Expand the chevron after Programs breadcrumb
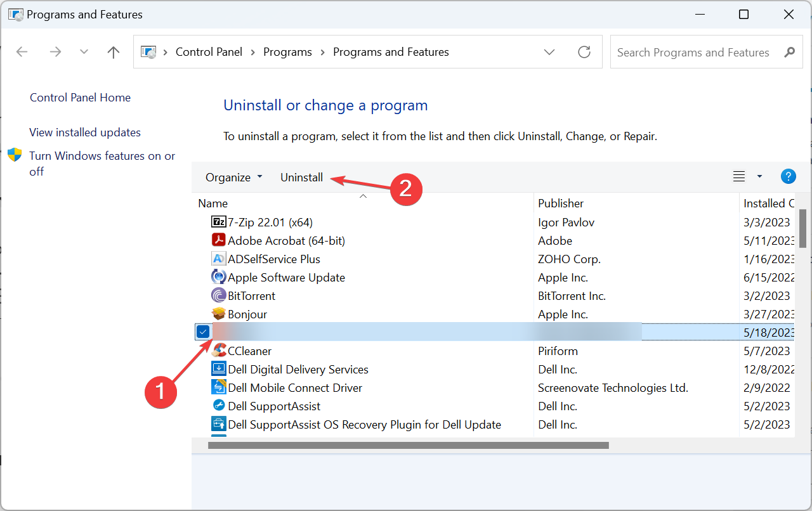 click(x=322, y=52)
